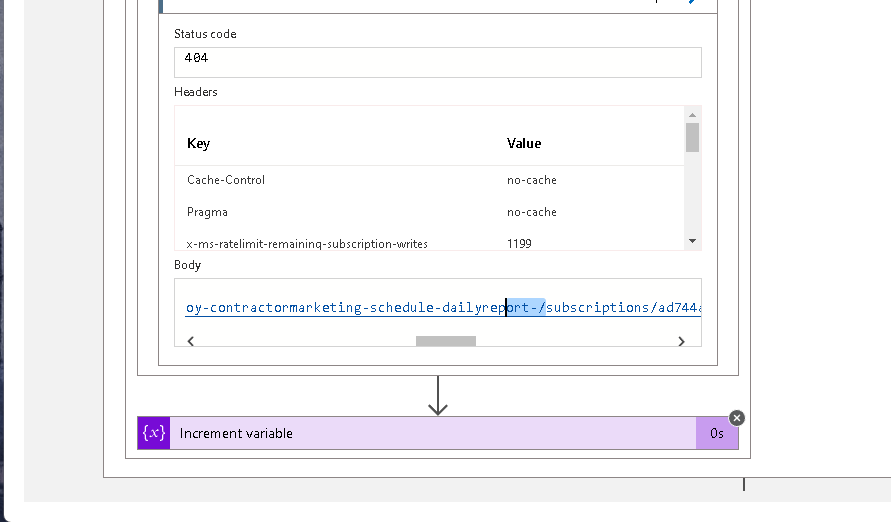Click the Body link text with subscriptions path
This screenshot has height=522, width=891.
pyautogui.click(x=443, y=307)
